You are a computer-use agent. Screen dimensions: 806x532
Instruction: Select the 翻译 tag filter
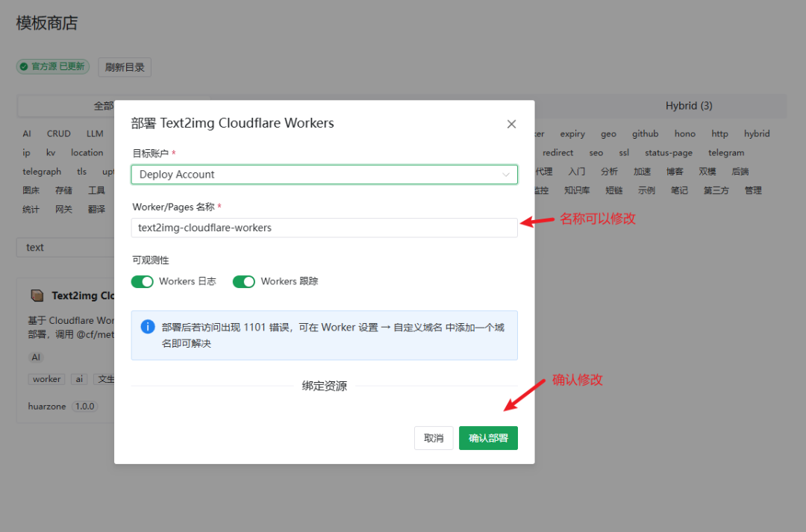tap(96, 210)
